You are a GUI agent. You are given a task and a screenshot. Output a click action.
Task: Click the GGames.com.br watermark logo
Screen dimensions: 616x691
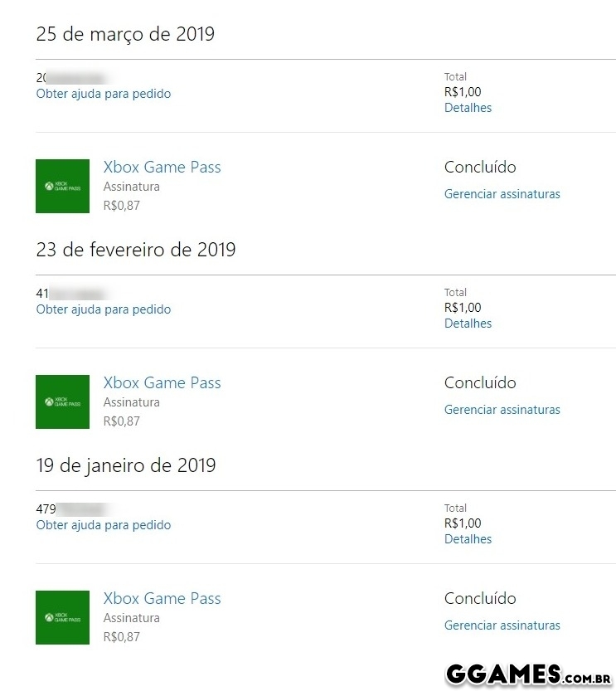tap(528, 674)
